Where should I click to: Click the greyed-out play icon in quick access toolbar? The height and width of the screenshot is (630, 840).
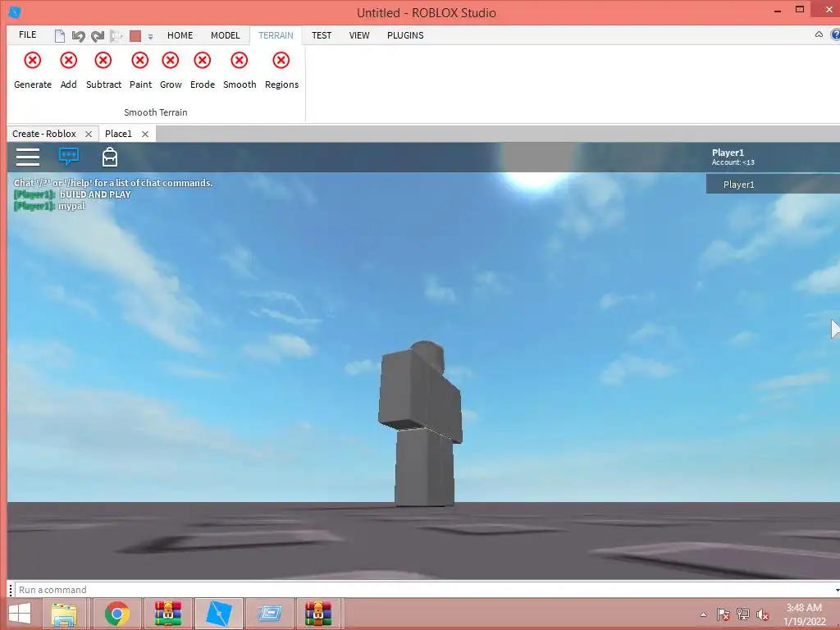pos(116,36)
